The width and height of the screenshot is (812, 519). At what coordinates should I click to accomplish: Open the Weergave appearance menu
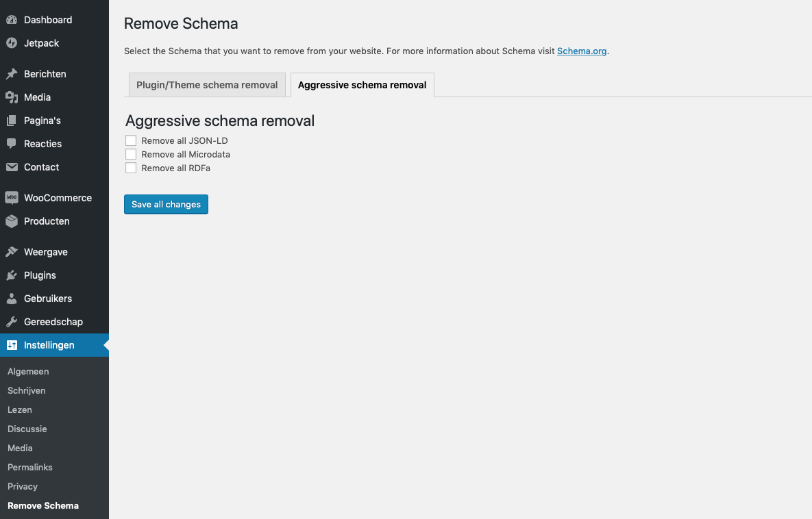point(45,252)
